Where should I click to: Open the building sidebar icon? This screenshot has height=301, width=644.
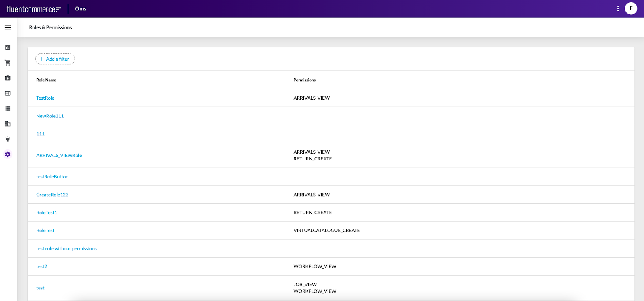point(8,124)
